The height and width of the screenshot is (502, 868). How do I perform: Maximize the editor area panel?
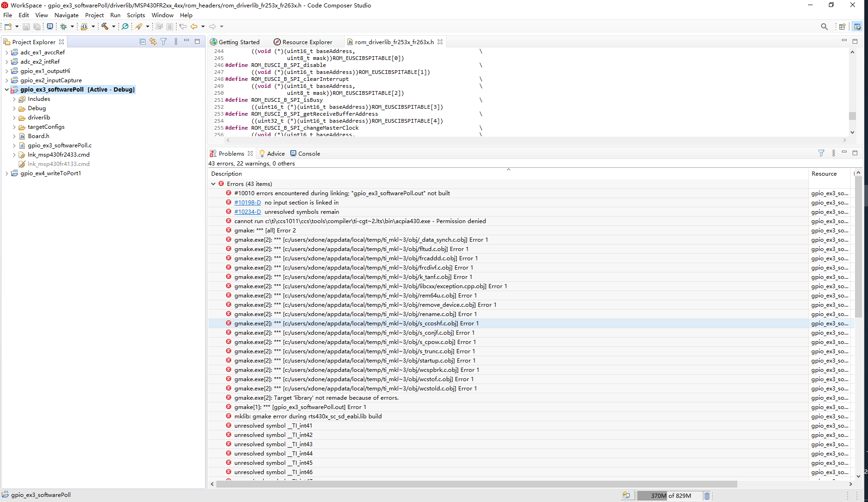(x=855, y=41)
